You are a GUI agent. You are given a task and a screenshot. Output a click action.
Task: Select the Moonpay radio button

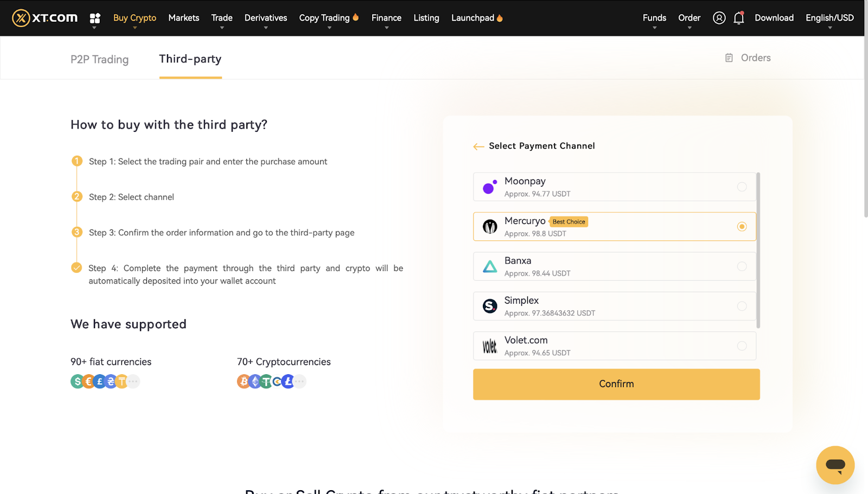(x=742, y=187)
